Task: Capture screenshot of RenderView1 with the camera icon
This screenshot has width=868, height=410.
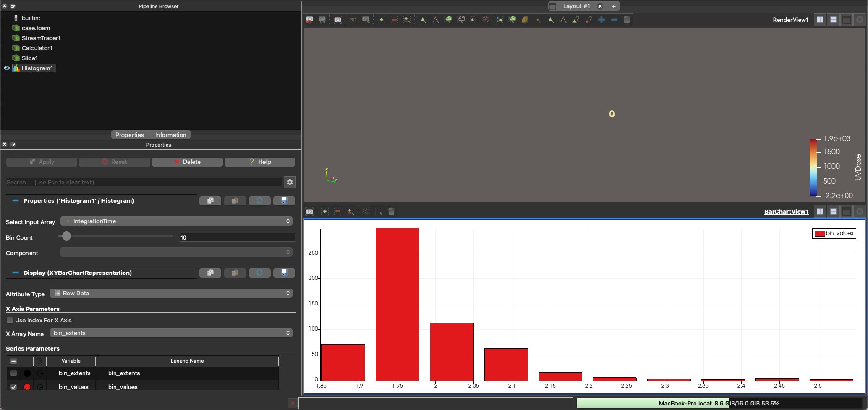Action: pos(337,20)
